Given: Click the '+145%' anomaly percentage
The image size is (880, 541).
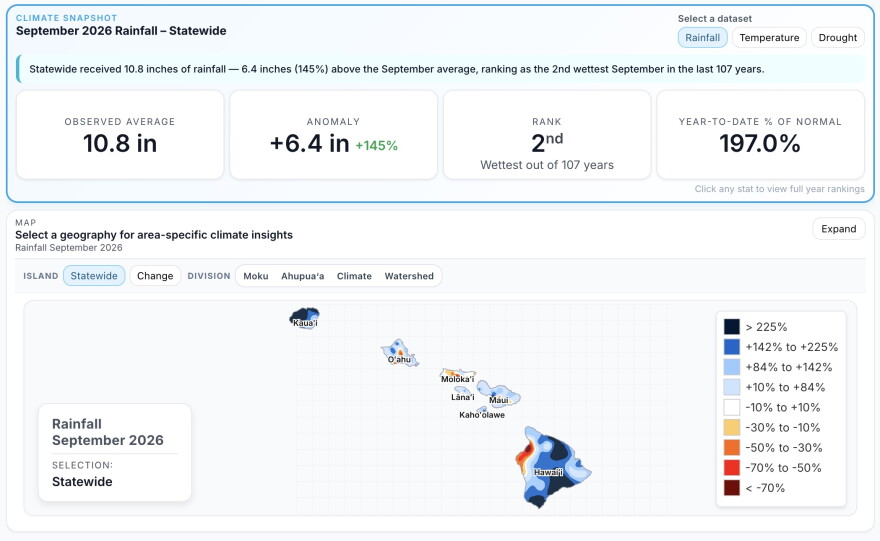Looking at the screenshot, I should click(376, 146).
